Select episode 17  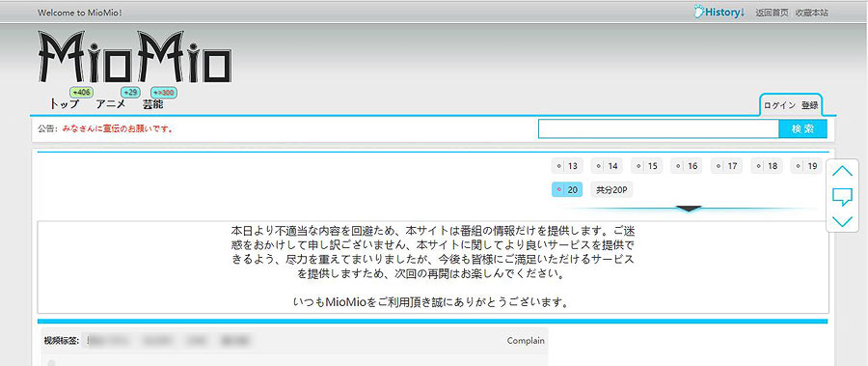coord(726,166)
